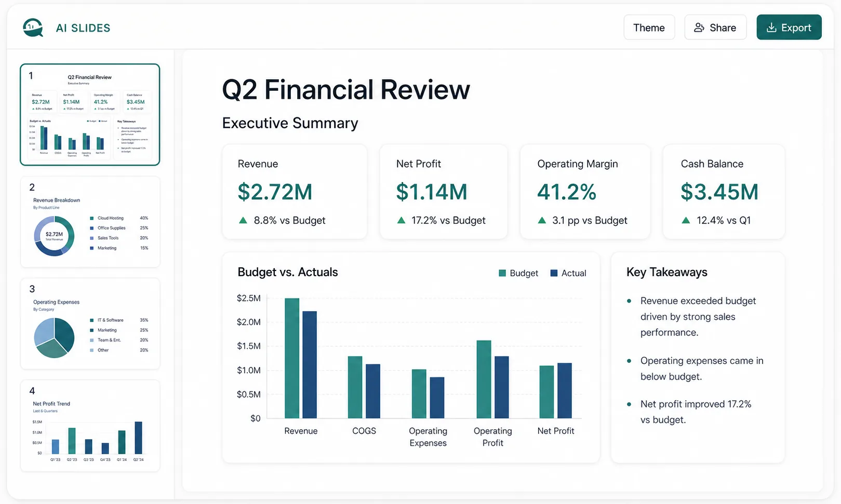841x504 pixels.
Task: Open the Theme options
Action: point(649,28)
